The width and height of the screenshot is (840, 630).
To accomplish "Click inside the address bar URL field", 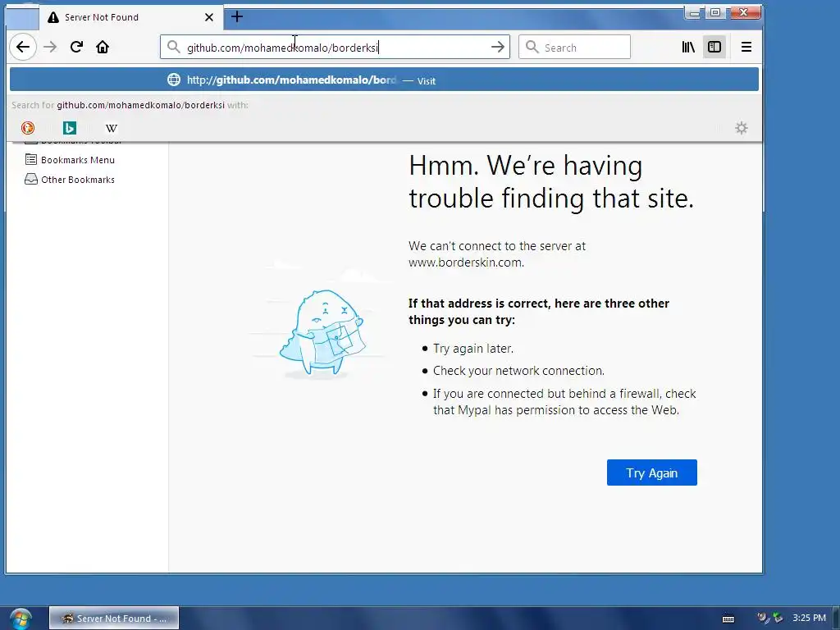I will click(x=336, y=48).
